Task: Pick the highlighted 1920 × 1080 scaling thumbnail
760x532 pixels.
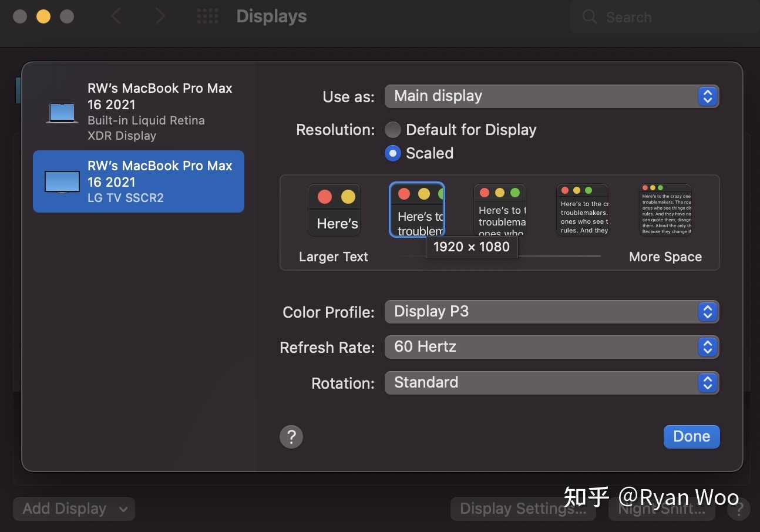Action: click(x=417, y=210)
